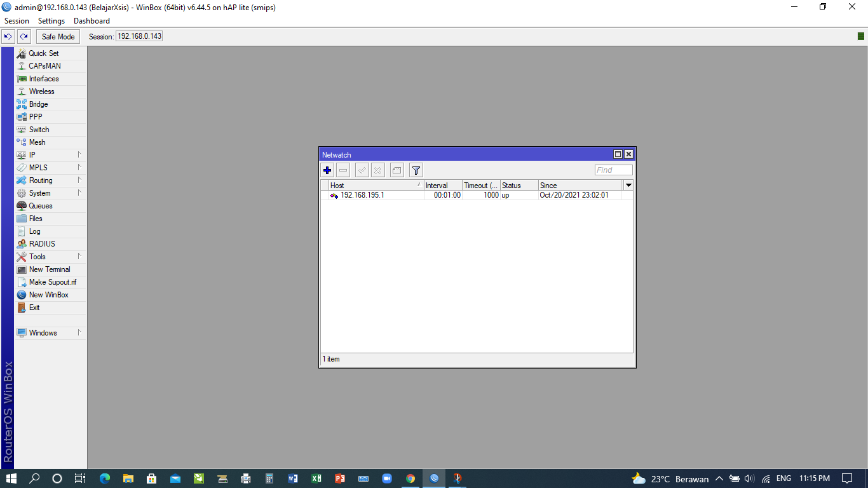Click the Queues sidebar icon
The image size is (868, 488).
[x=22, y=206]
